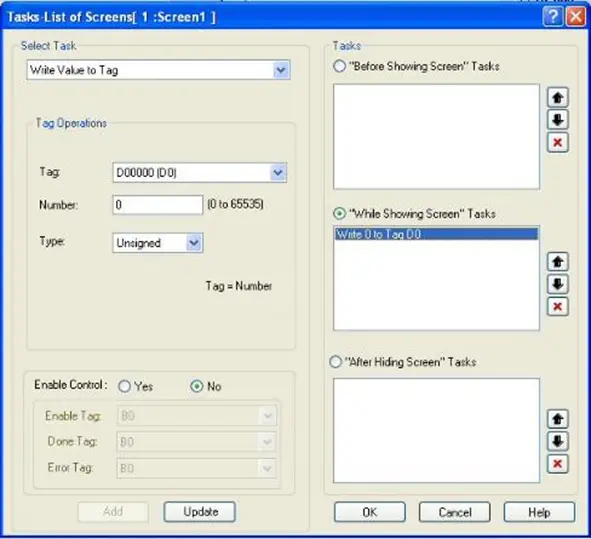The image size is (591, 539).
Task: Click the Update button
Action: (200, 512)
